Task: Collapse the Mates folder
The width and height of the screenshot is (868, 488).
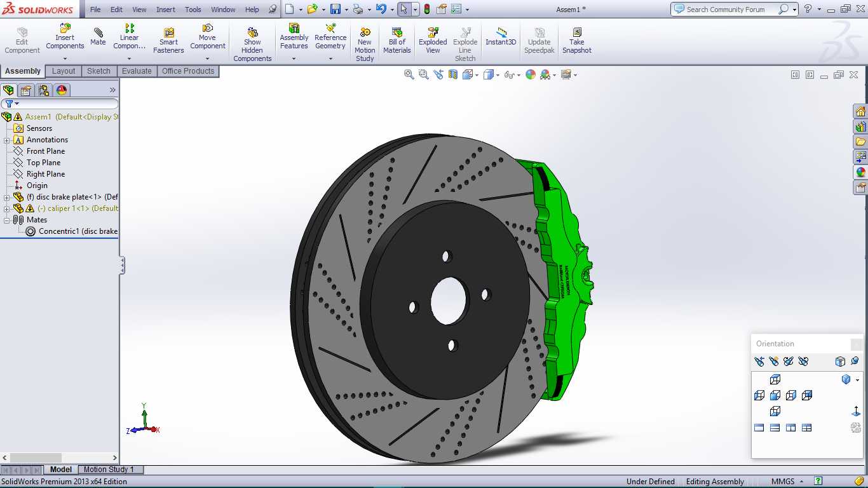Action: coord(7,220)
